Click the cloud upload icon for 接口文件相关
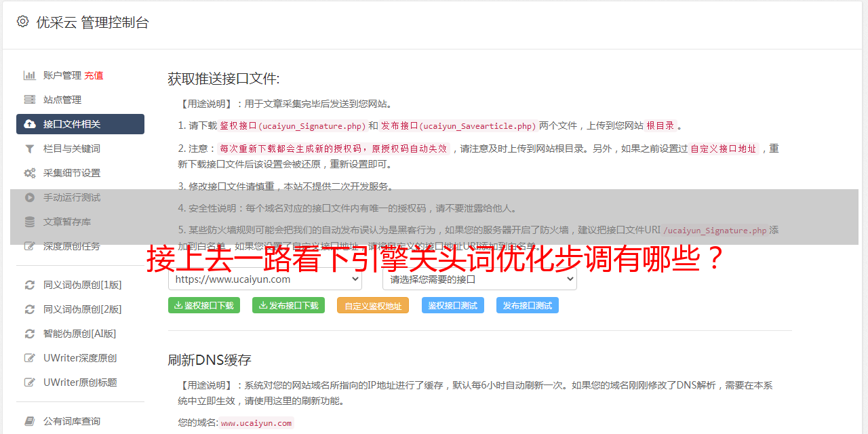Viewport: 868px width, 434px height. point(30,124)
